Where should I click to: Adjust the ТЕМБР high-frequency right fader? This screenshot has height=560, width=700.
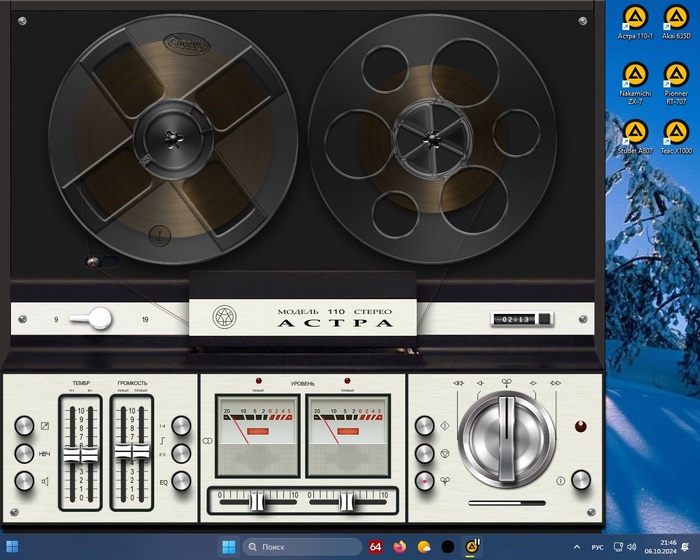pyautogui.click(x=90, y=454)
